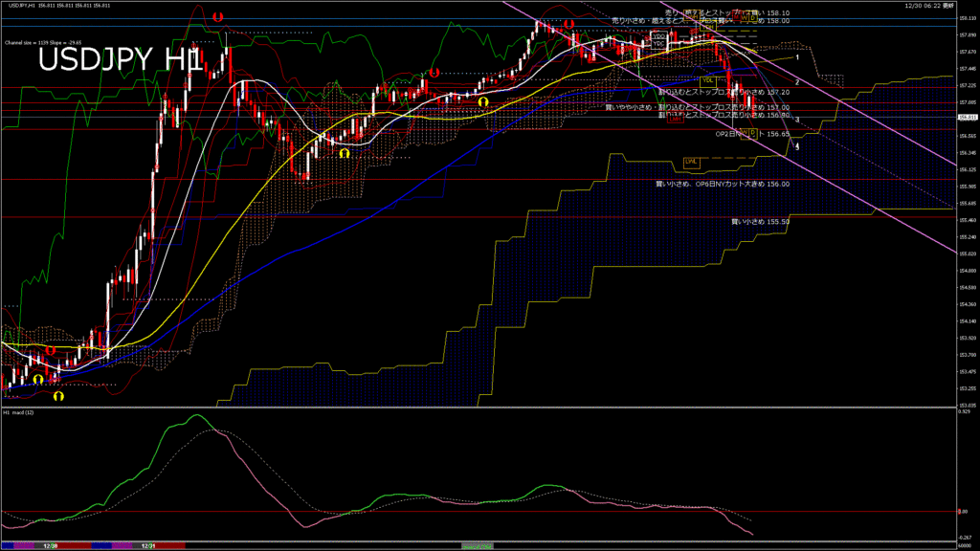Click the 12/30 06:22 update timestamp

click(929, 6)
